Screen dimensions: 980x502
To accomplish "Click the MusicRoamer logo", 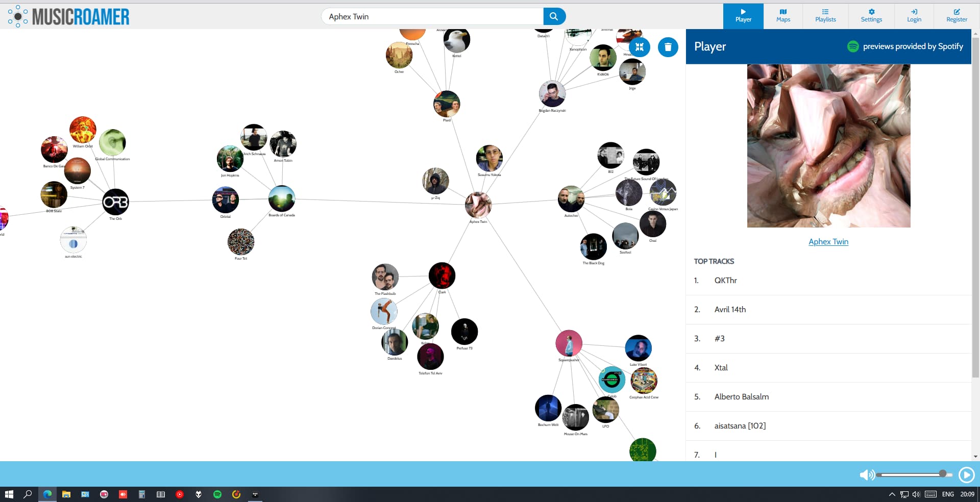I will tap(68, 16).
